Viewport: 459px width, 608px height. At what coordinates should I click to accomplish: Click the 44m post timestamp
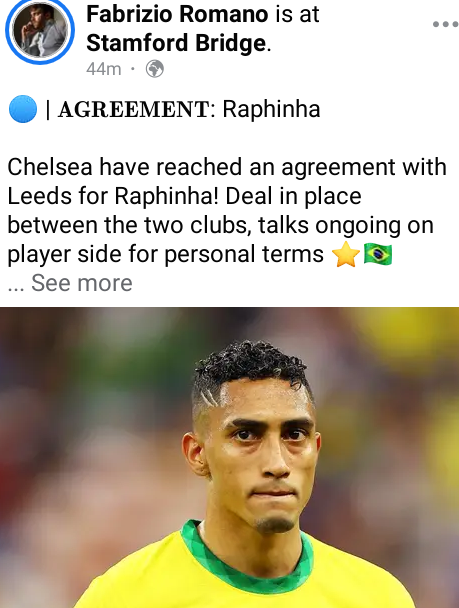click(x=104, y=69)
